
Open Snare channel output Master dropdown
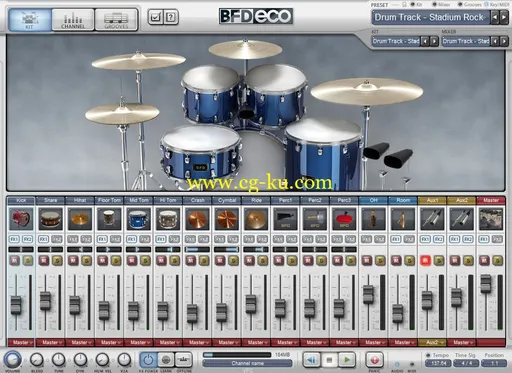tap(50, 342)
